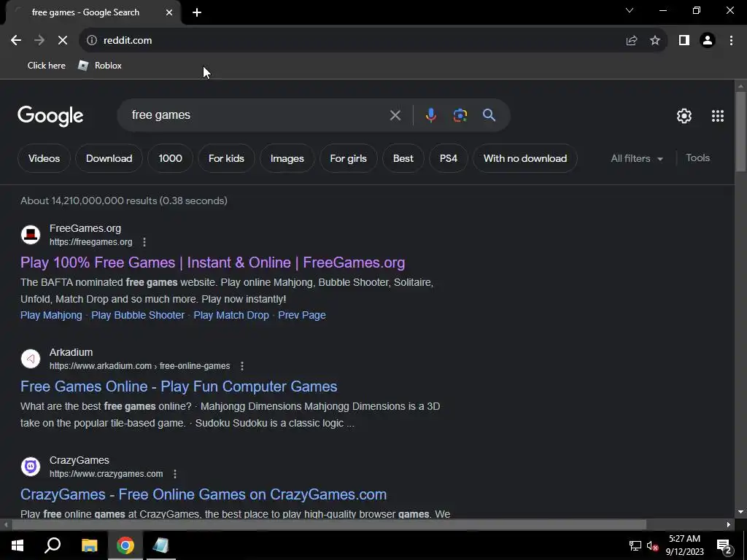Open the Prev Page sitelink
Screen dimensions: 747x560
[301, 315]
